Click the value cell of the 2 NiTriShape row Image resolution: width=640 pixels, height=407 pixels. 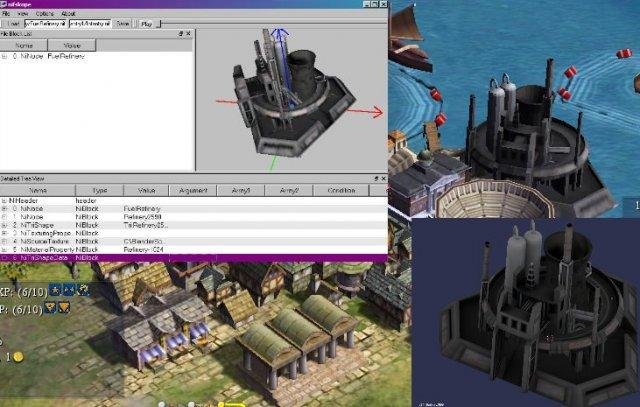tap(146, 225)
